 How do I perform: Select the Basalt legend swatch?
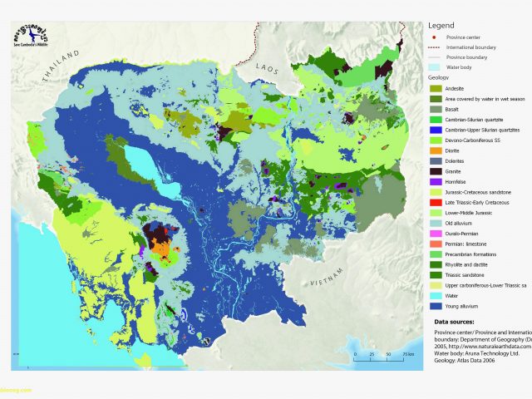pos(435,109)
